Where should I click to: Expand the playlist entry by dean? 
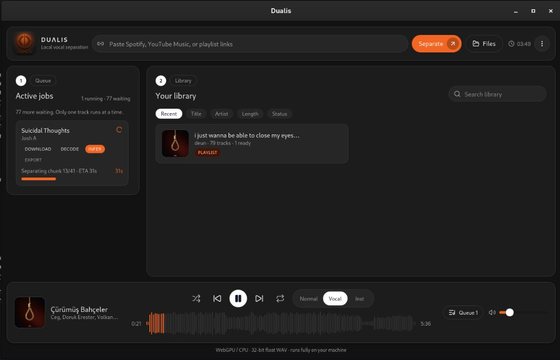(x=252, y=144)
